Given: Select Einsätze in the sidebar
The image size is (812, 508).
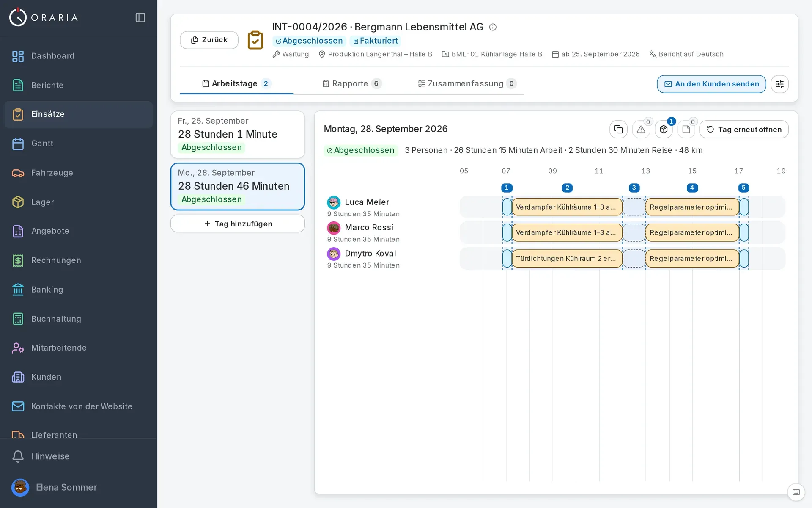Looking at the screenshot, I should pos(79,114).
